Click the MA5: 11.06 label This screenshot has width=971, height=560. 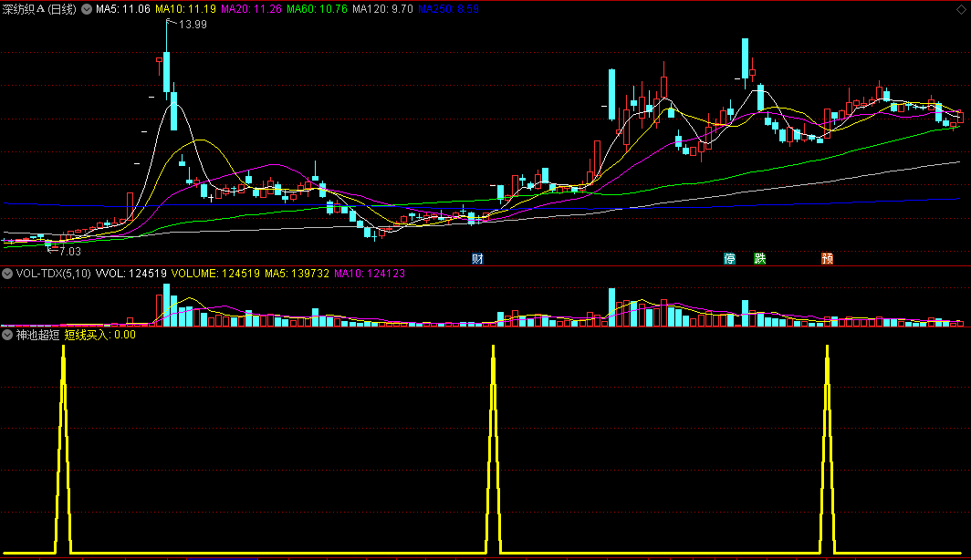[x=122, y=9]
